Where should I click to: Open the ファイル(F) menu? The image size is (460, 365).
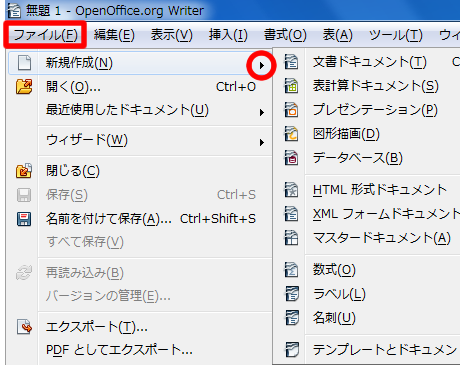point(45,35)
